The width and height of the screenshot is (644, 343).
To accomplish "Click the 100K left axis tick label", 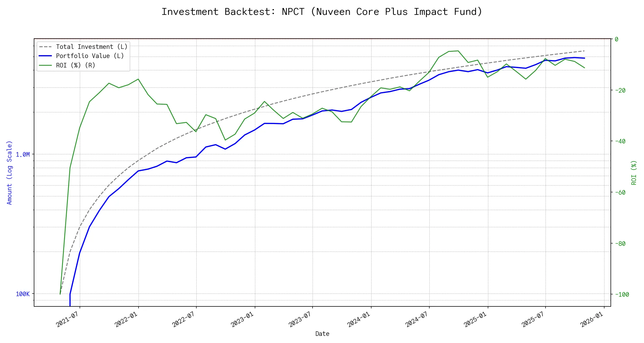I will tap(23, 294).
